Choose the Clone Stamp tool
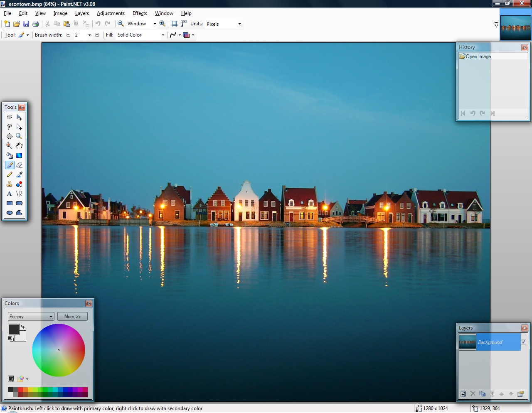532x413 pixels. [x=9, y=184]
